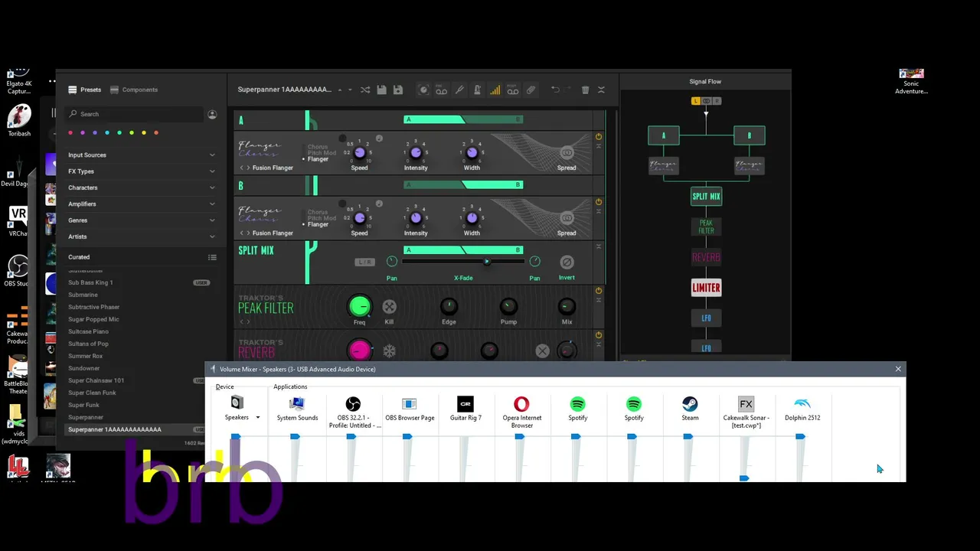This screenshot has height=551, width=980.
Task: Switch to the Presets tab
Action: [x=85, y=90]
